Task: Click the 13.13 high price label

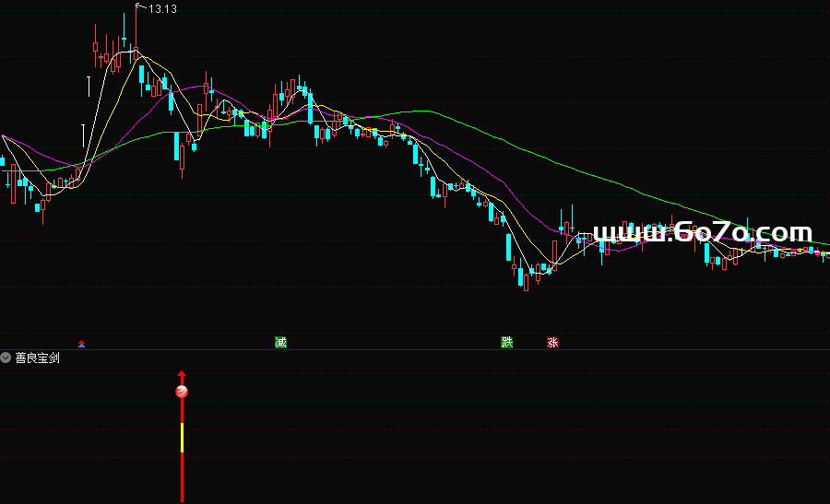Action: [x=162, y=8]
